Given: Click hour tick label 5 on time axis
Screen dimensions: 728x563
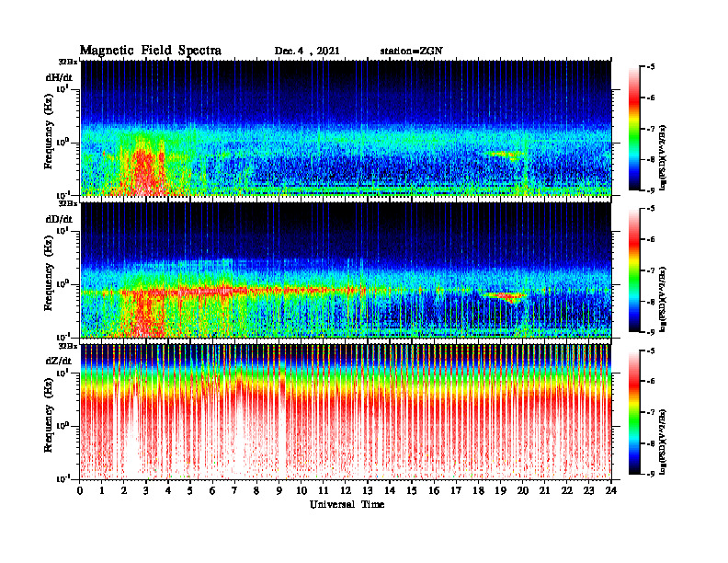Looking at the screenshot, I should pos(190,490).
